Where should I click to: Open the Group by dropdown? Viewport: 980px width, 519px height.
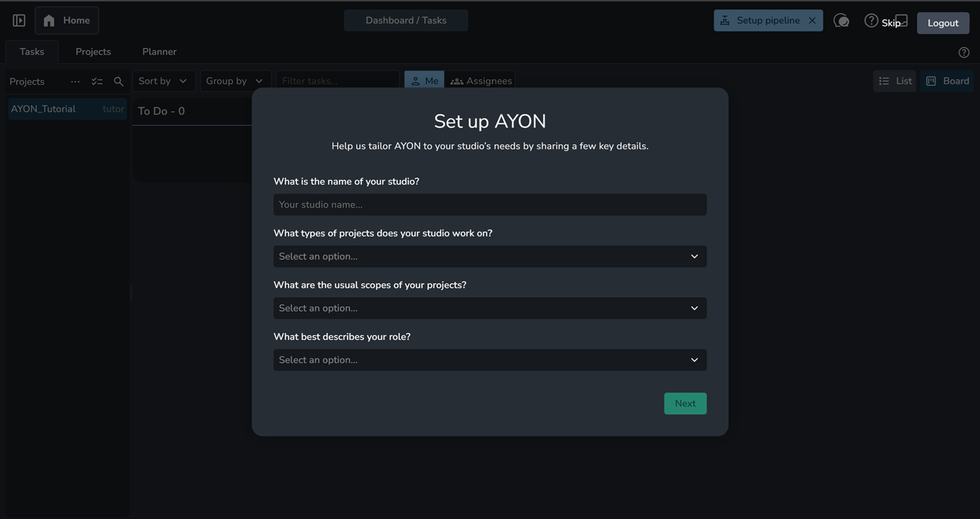(x=235, y=81)
